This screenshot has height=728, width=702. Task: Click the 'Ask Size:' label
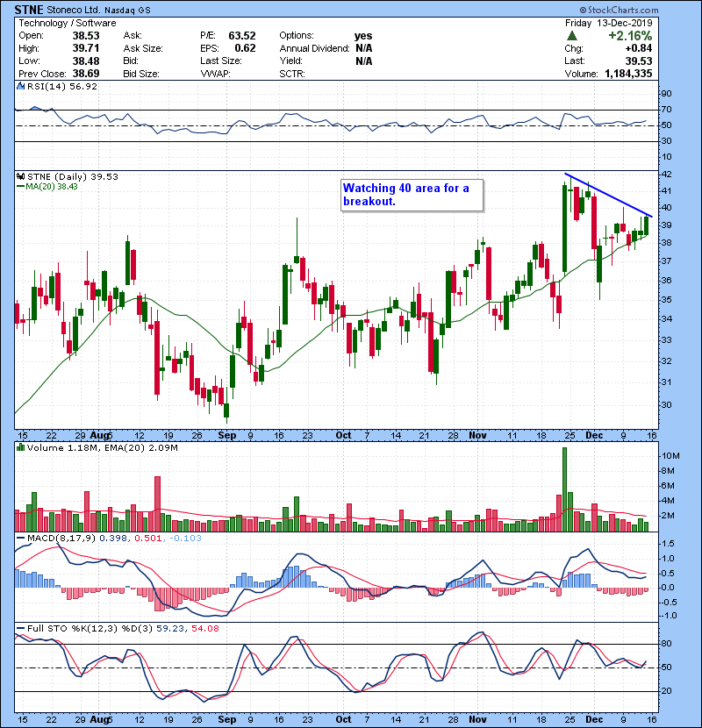click(x=143, y=48)
